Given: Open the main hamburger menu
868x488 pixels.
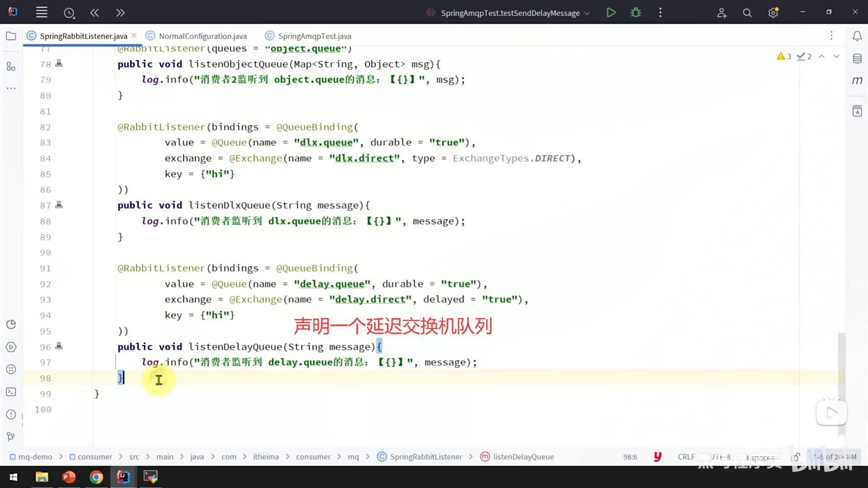Looking at the screenshot, I should pos(42,13).
